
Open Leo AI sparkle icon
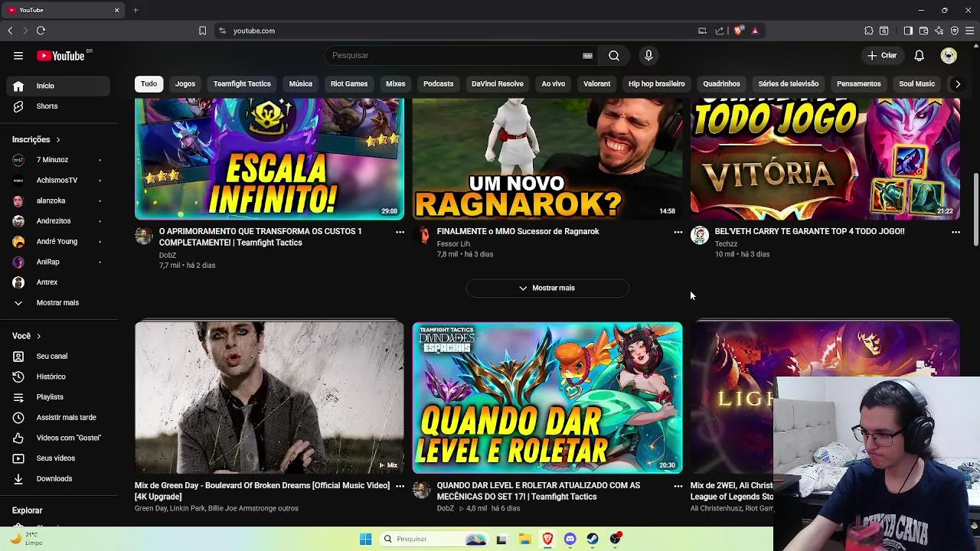(x=939, y=31)
